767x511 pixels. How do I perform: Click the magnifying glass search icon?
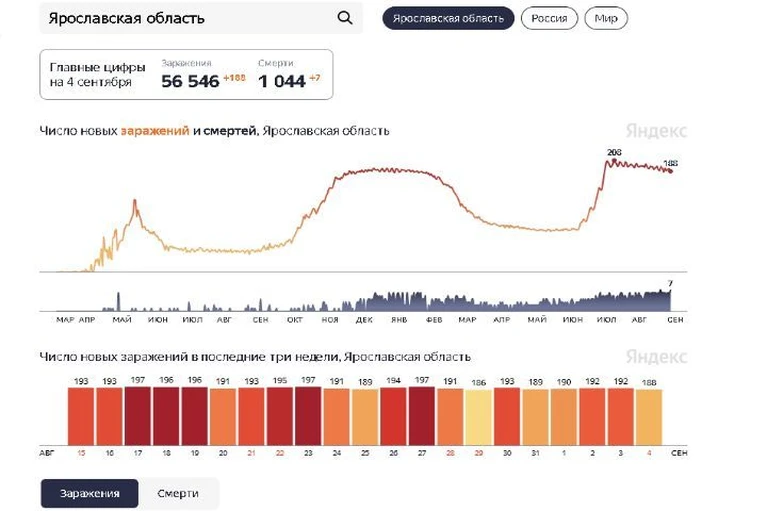(345, 18)
